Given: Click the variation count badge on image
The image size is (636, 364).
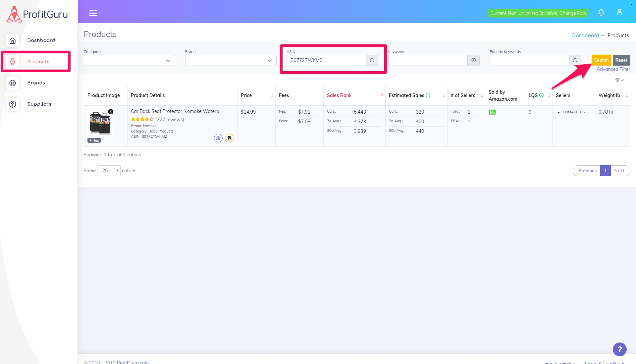Looking at the screenshot, I should coord(111,112).
